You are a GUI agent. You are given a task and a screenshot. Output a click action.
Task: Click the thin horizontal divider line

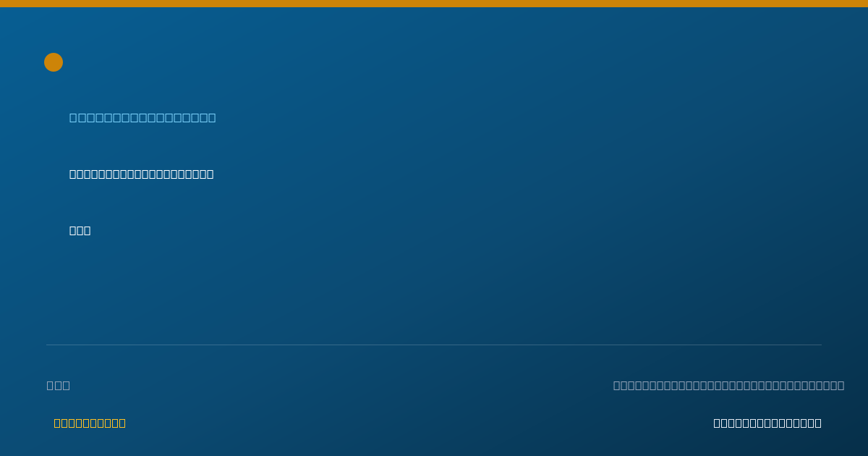coord(434,345)
